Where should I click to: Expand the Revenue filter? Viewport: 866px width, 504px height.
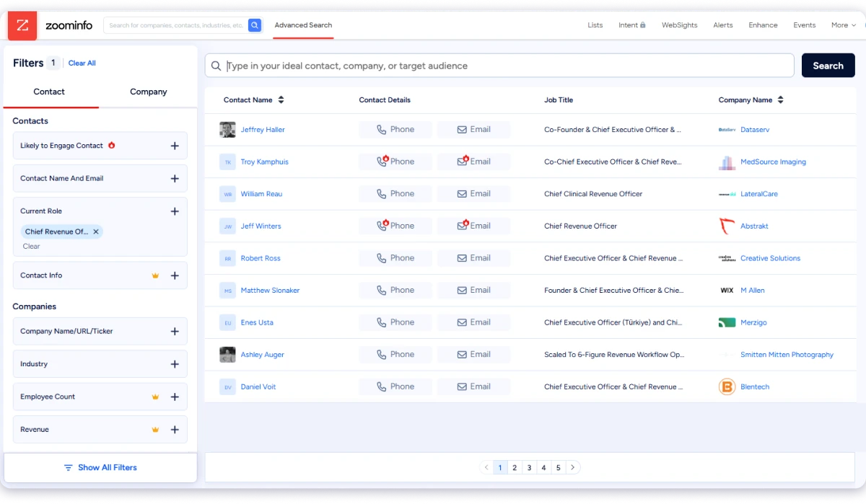(175, 430)
